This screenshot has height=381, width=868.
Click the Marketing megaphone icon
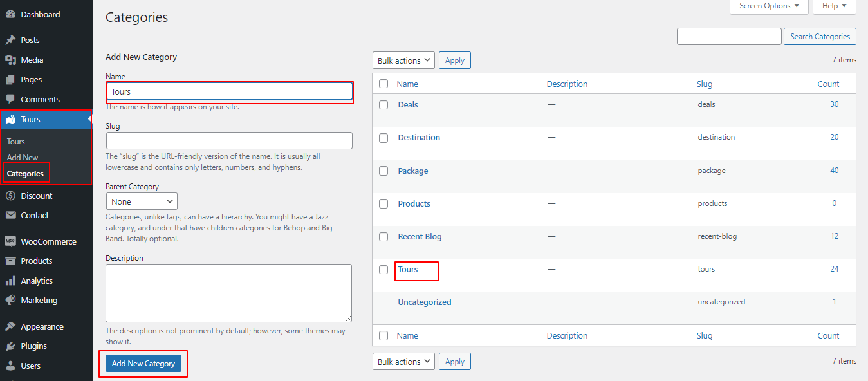(10, 300)
